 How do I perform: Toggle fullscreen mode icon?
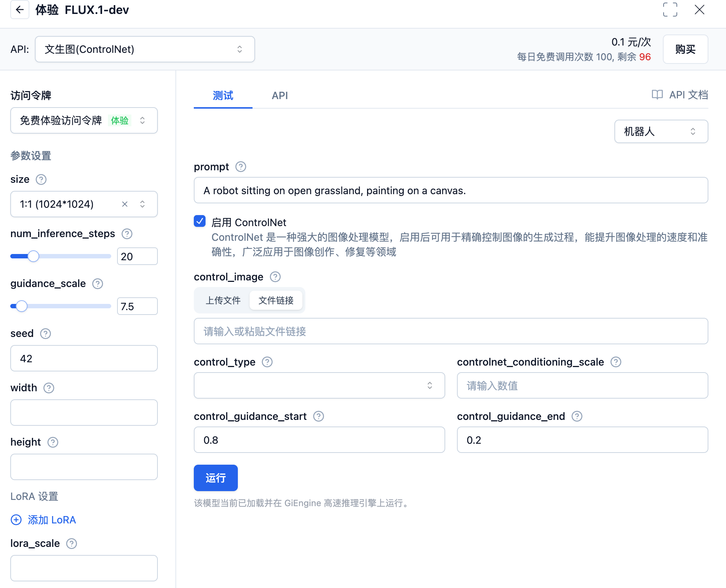click(670, 10)
